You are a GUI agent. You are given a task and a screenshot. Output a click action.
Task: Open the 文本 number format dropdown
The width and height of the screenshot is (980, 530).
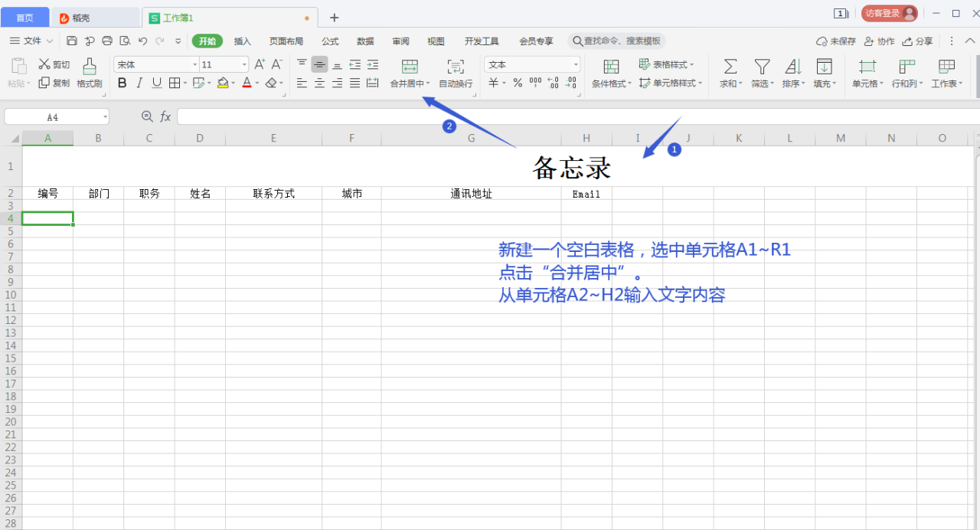coord(576,65)
